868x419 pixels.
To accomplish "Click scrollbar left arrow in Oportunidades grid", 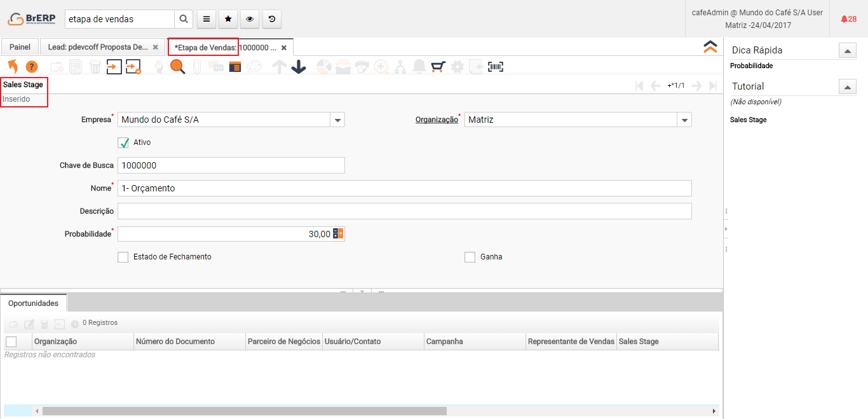I will [x=37, y=411].
